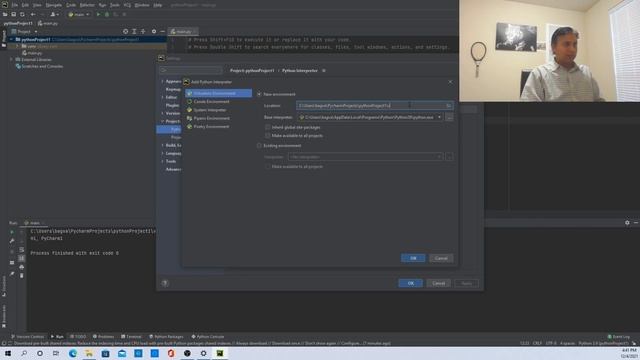This screenshot has height=360, width=640.
Task: Click Collapse All icon in Project panel
Action: (143, 31)
